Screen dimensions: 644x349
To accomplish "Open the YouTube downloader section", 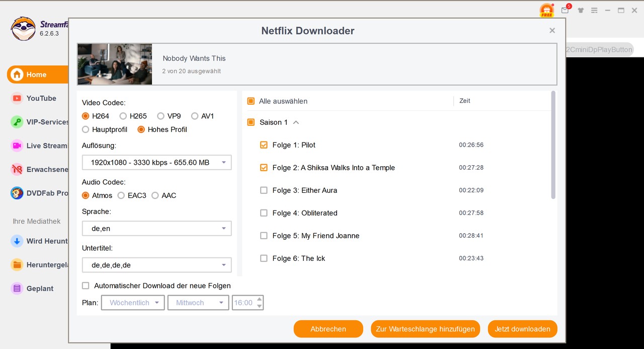I will pos(41,98).
